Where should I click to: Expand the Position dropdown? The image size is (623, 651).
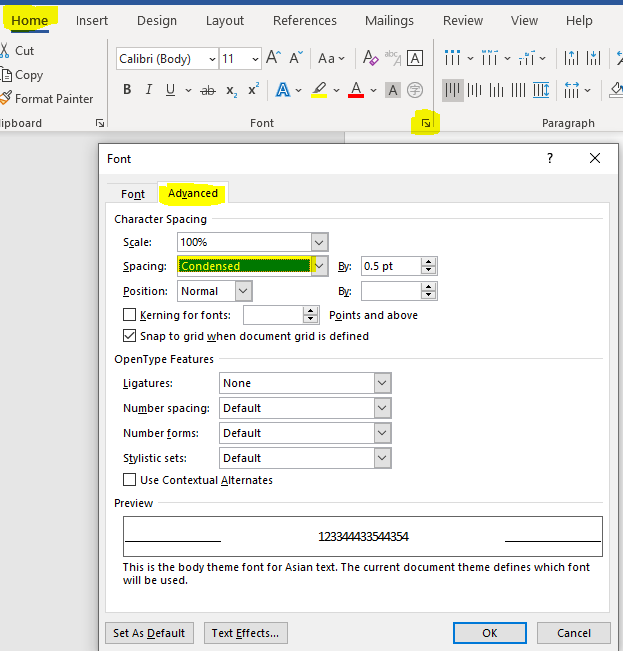click(x=243, y=291)
